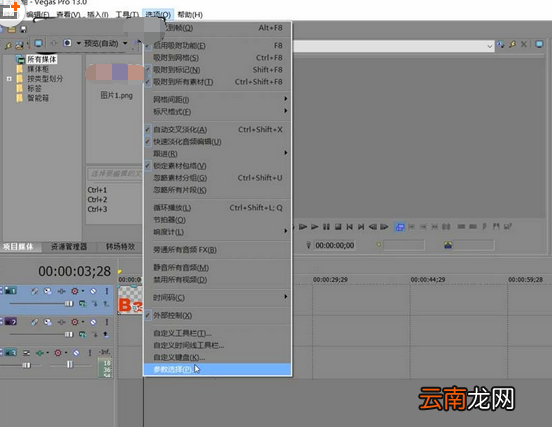The image size is (552, 427).
Task: Open track 1 automation settings dropdown arrow
Action: tap(83, 291)
